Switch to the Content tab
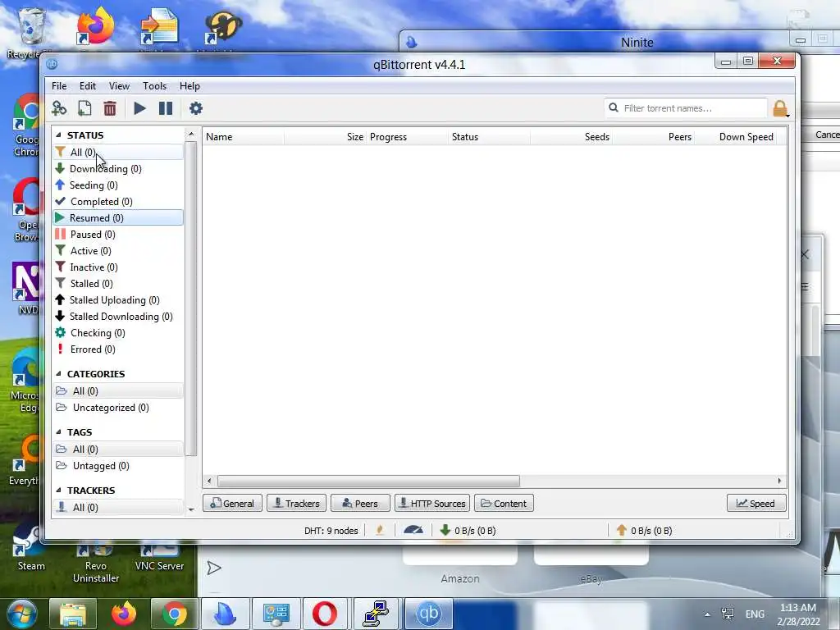 point(504,504)
